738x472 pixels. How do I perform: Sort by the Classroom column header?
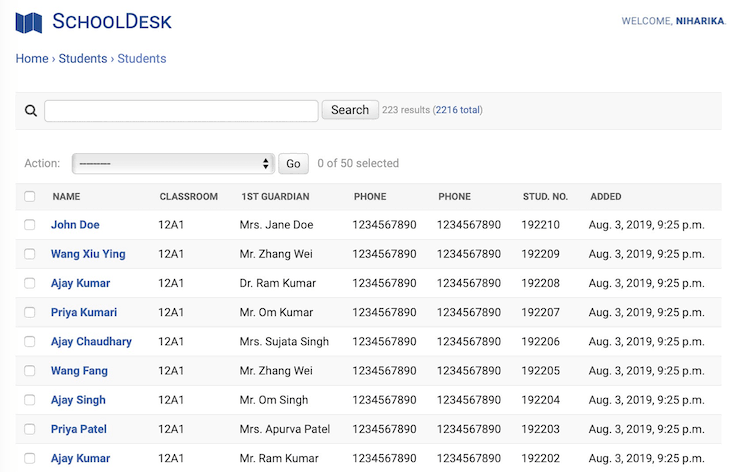188,197
